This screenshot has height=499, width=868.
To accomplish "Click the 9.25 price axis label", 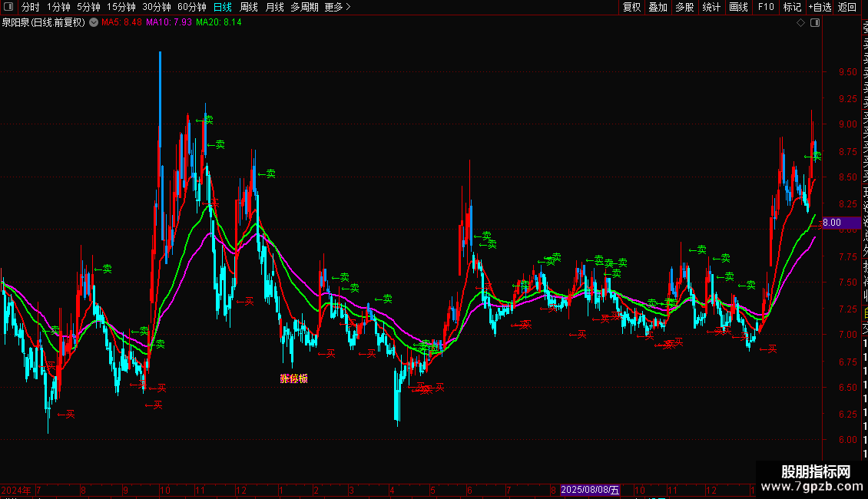I will tap(848, 98).
